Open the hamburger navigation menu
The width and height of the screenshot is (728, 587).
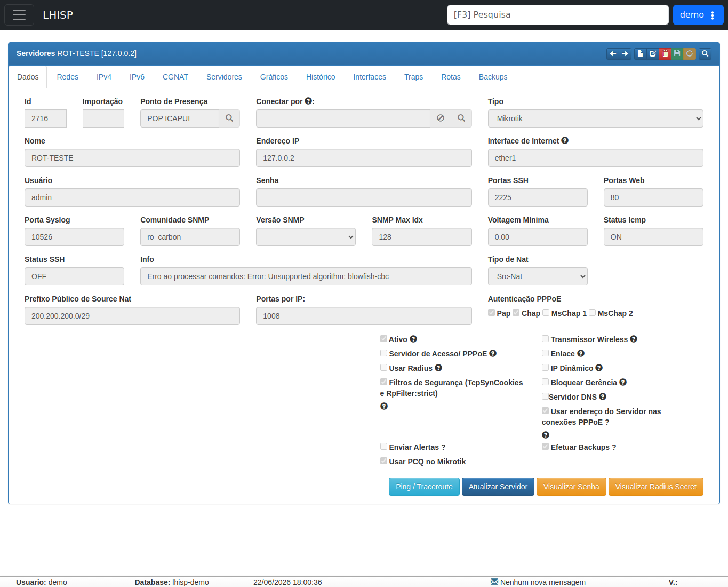pos(19,15)
